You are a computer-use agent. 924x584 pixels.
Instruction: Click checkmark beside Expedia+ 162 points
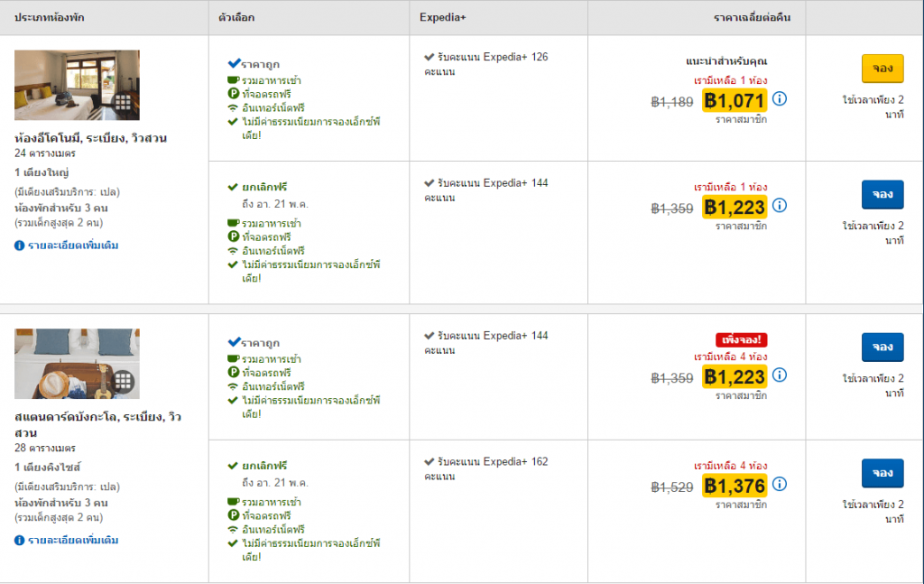430,462
